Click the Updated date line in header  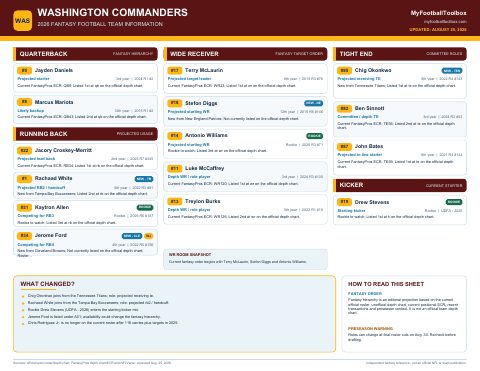pyautogui.click(x=438, y=30)
